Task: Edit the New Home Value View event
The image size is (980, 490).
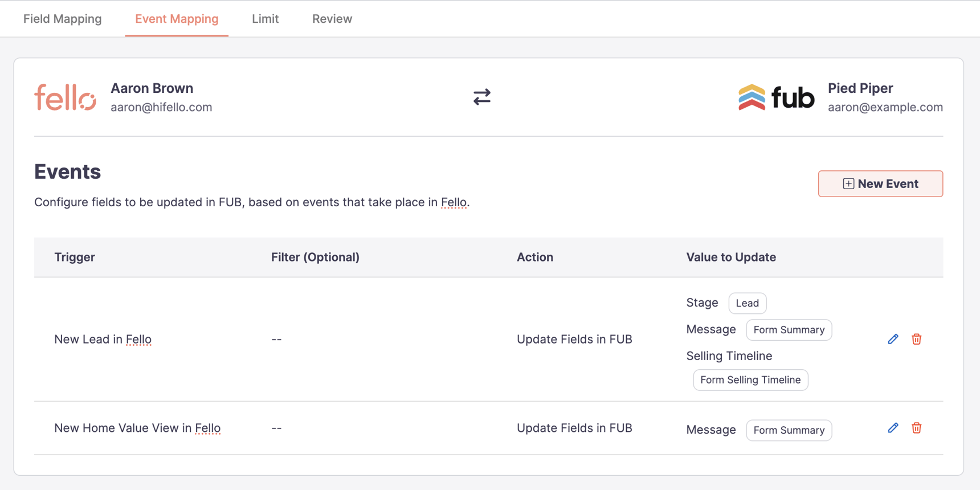Action: tap(893, 428)
